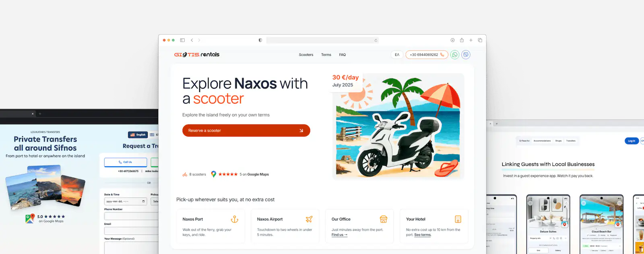Open the See terms link
The height and width of the screenshot is (254, 644).
pyautogui.click(x=423, y=235)
